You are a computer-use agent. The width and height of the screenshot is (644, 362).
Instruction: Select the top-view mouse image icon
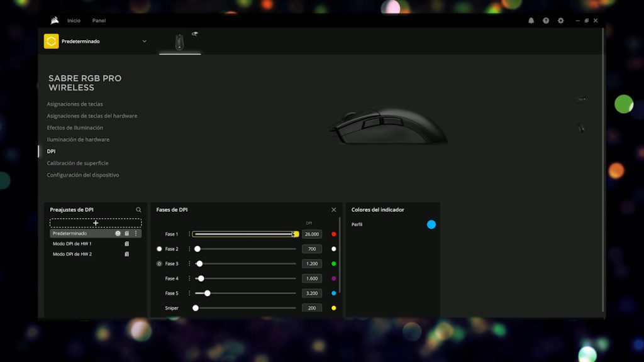coord(580,128)
